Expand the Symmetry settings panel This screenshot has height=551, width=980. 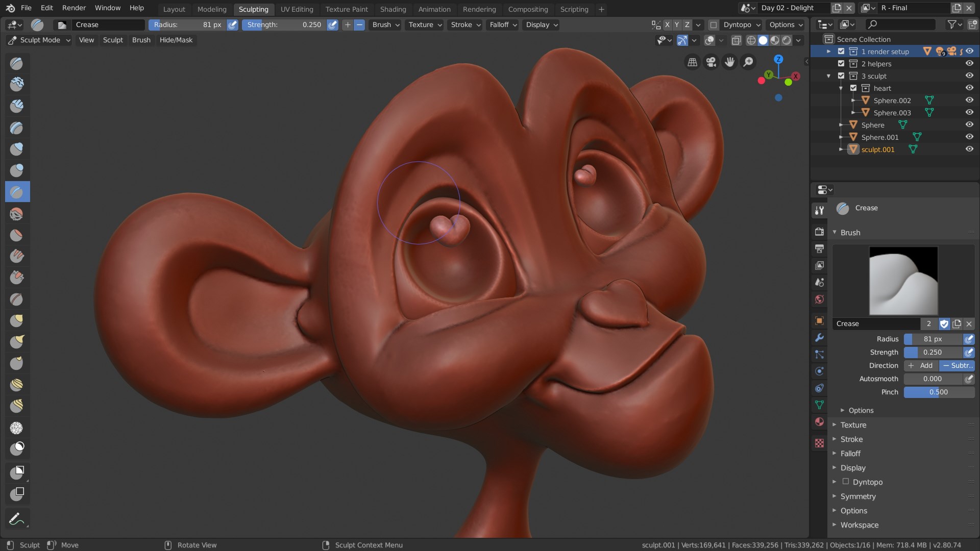[858, 496]
